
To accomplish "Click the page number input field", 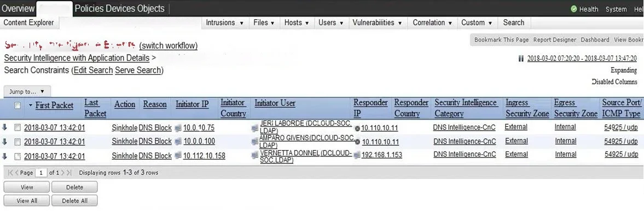I will (41, 173).
